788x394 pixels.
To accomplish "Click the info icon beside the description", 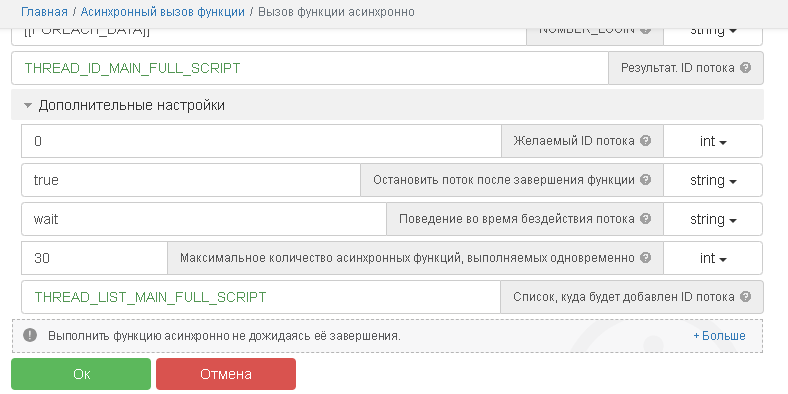I will [30, 335].
